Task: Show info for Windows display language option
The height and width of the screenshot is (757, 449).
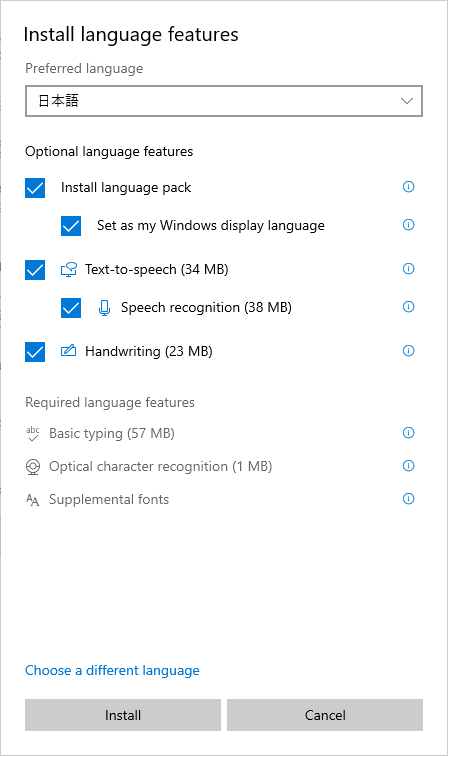Action: coord(408,225)
